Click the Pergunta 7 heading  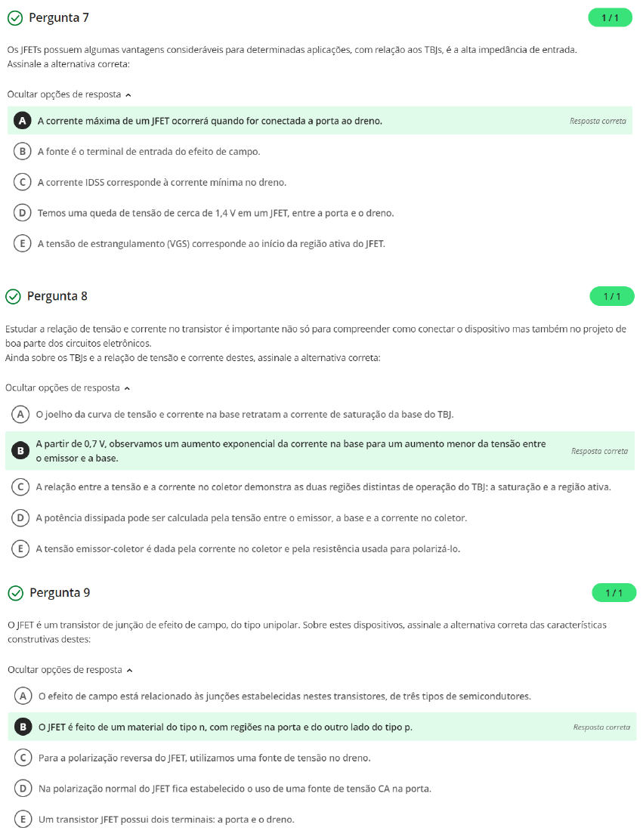pos(60,17)
